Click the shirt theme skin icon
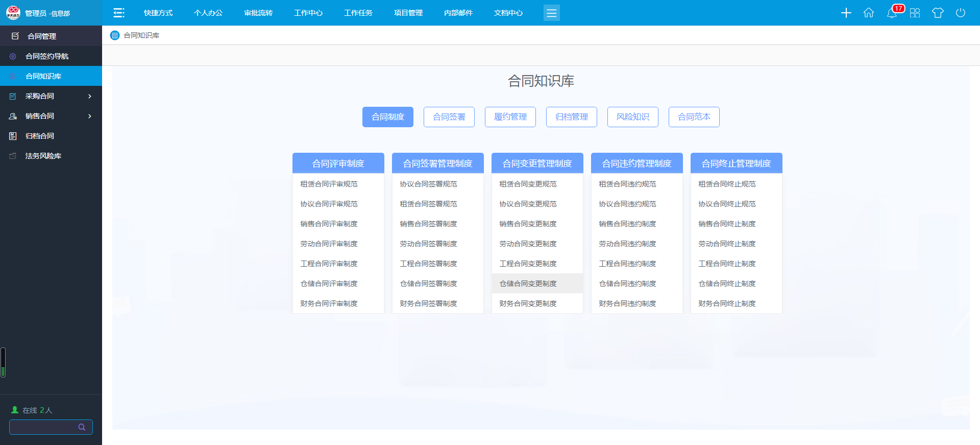 click(938, 13)
